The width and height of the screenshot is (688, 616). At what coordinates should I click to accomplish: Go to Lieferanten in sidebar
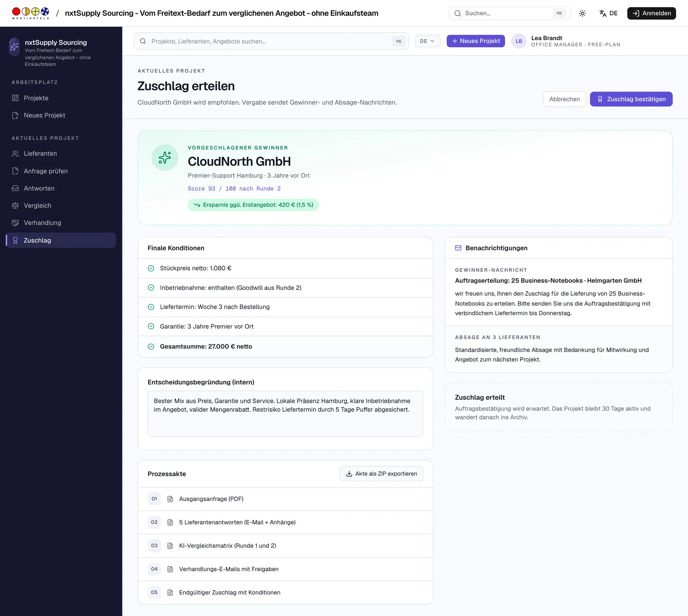point(61,154)
